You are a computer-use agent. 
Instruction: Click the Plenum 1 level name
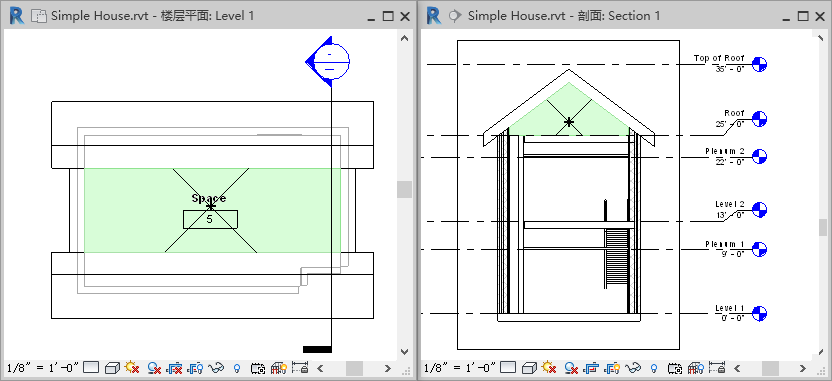pyautogui.click(x=725, y=244)
